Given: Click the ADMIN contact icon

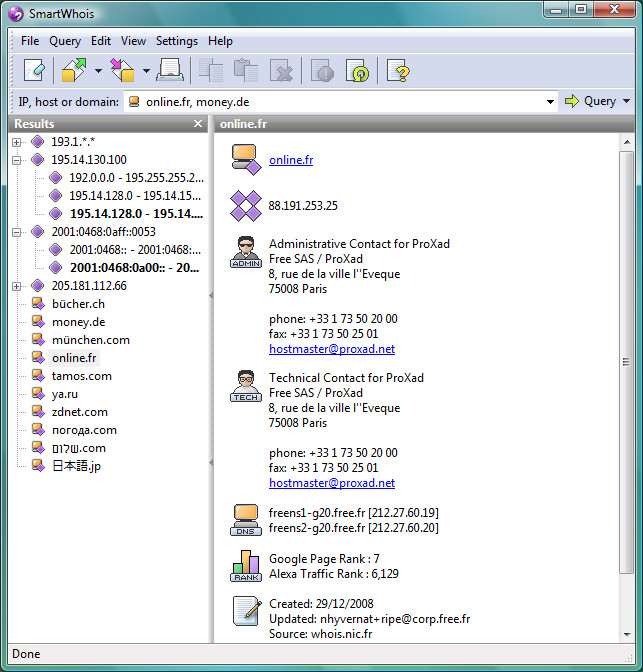Looking at the screenshot, I should click(246, 252).
